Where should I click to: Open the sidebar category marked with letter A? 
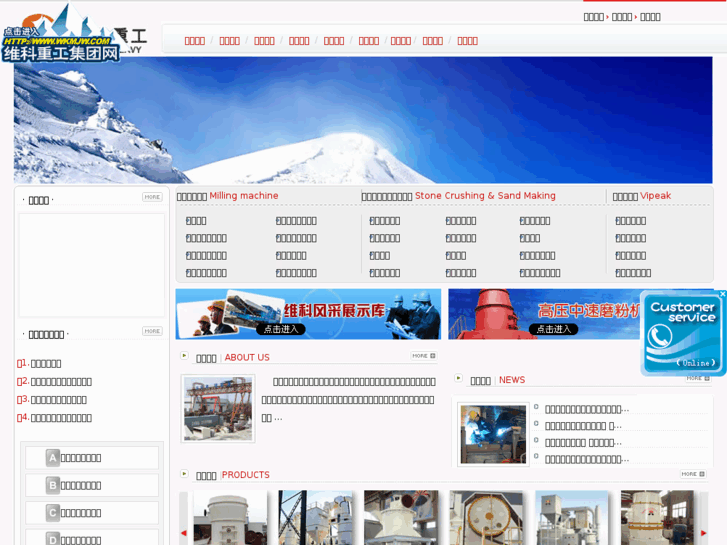[x=92, y=458]
